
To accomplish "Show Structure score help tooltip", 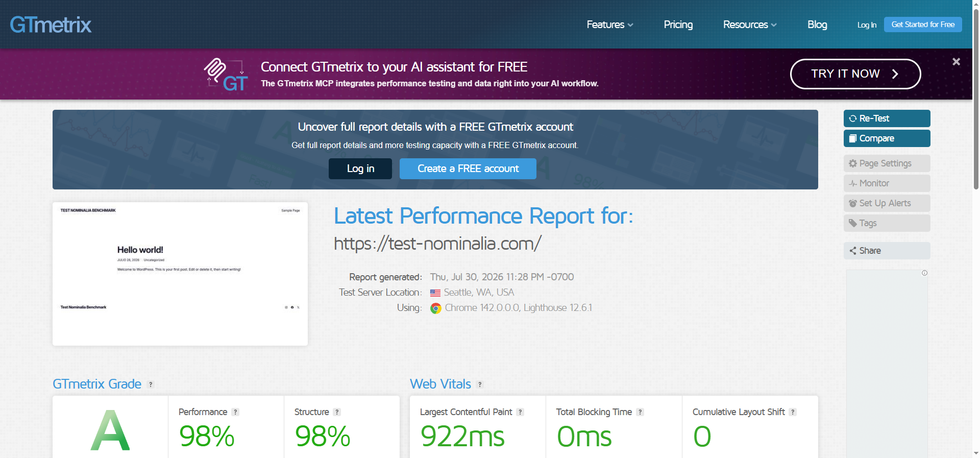I will 337,412.
